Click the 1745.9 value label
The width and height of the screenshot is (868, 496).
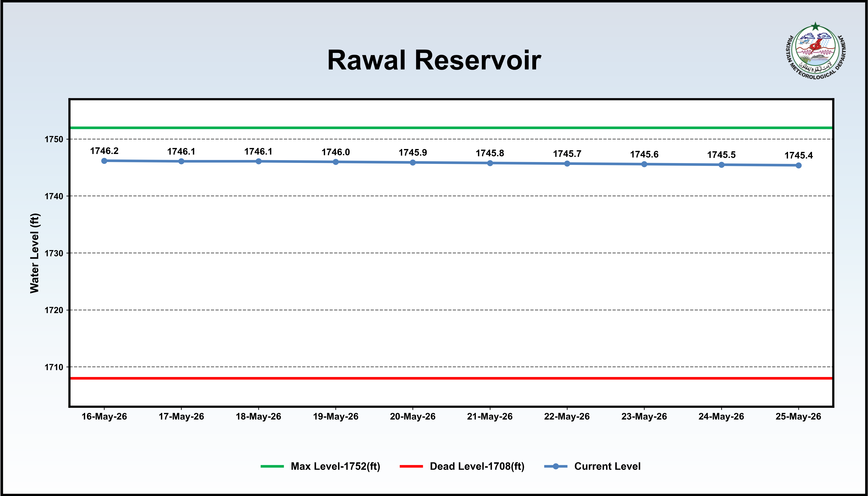[x=413, y=153]
